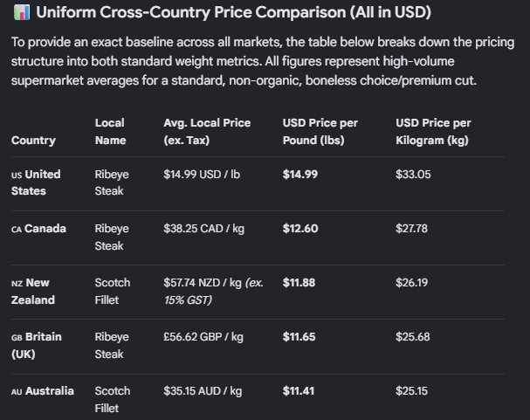
Task: Click USD Price per Pound header
Action: [320, 132]
